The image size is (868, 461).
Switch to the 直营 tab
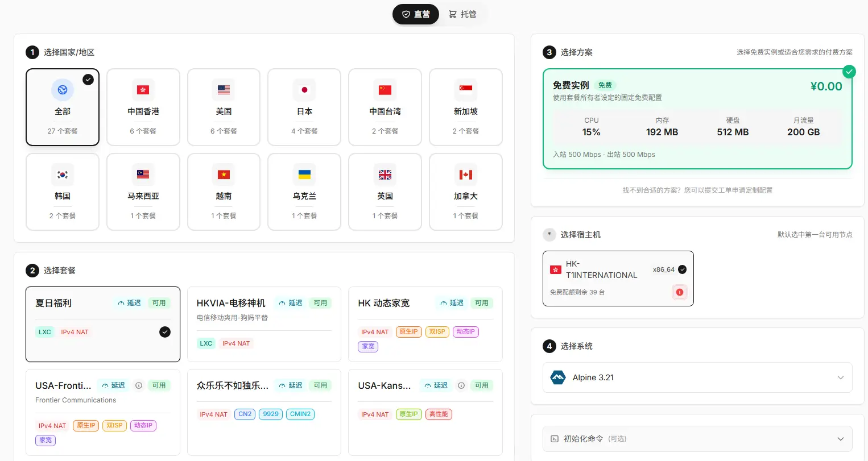coord(416,14)
